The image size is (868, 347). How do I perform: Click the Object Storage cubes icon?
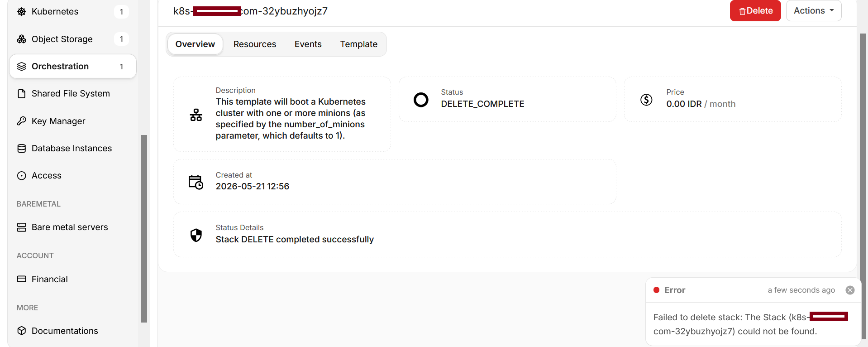click(21, 39)
